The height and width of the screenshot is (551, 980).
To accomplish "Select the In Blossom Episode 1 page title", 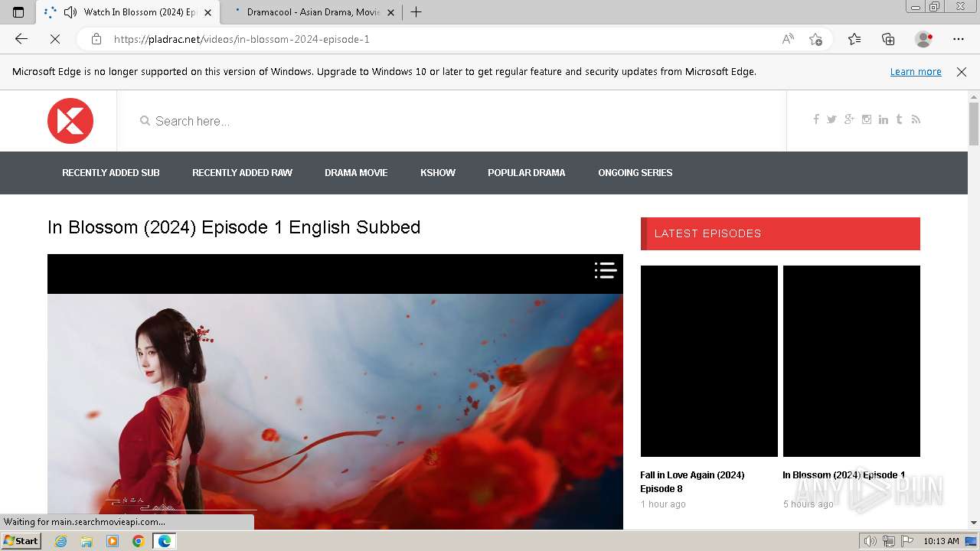I will 234,227.
